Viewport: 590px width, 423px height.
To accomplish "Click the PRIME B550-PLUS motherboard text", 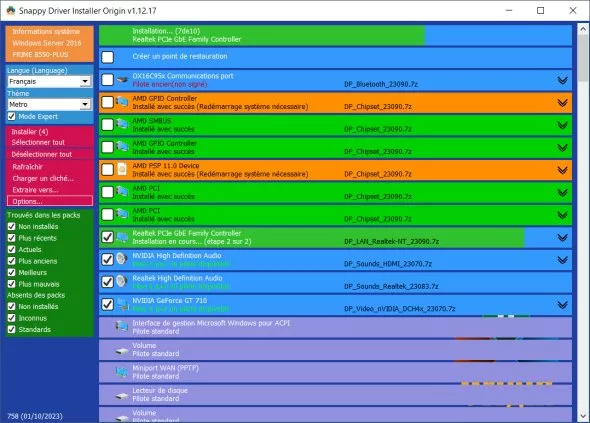I will point(40,55).
